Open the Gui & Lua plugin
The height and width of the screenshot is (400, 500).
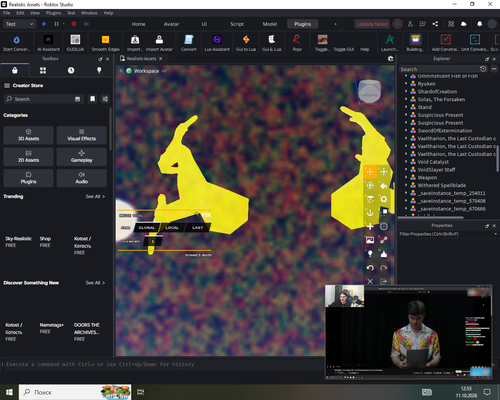pyautogui.click(x=272, y=43)
